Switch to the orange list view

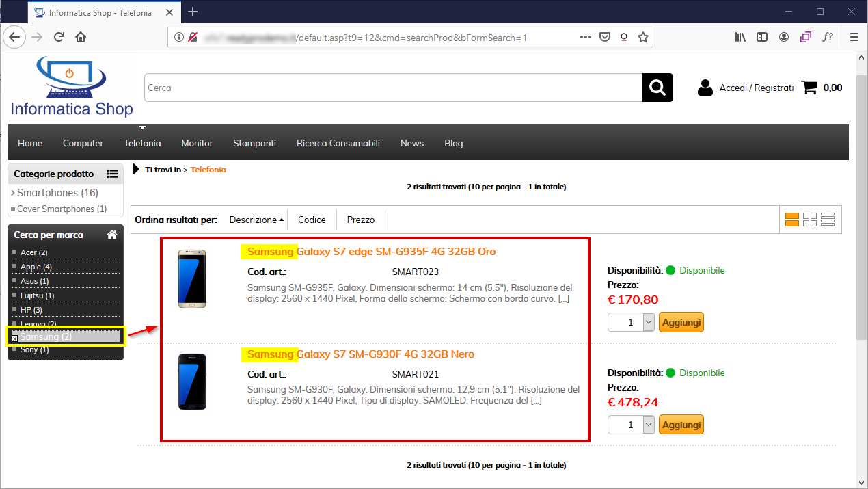[792, 220]
